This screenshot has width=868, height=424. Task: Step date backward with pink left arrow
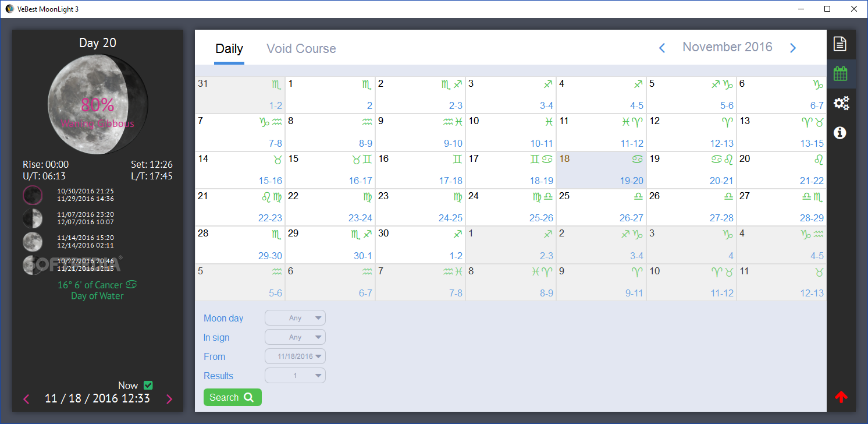click(x=26, y=399)
